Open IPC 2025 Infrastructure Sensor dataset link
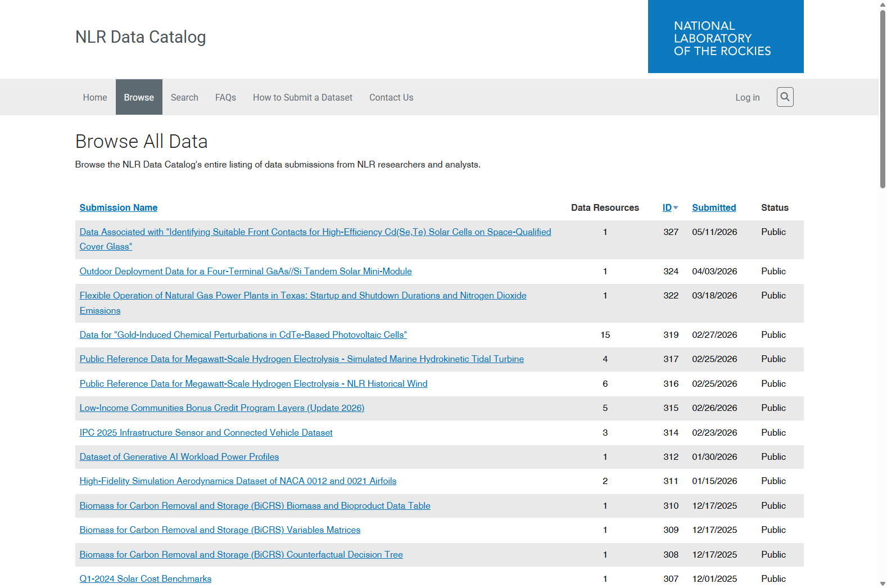Image resolution: width=887 pixels, height=588 pixels. [x=206, y=432]
